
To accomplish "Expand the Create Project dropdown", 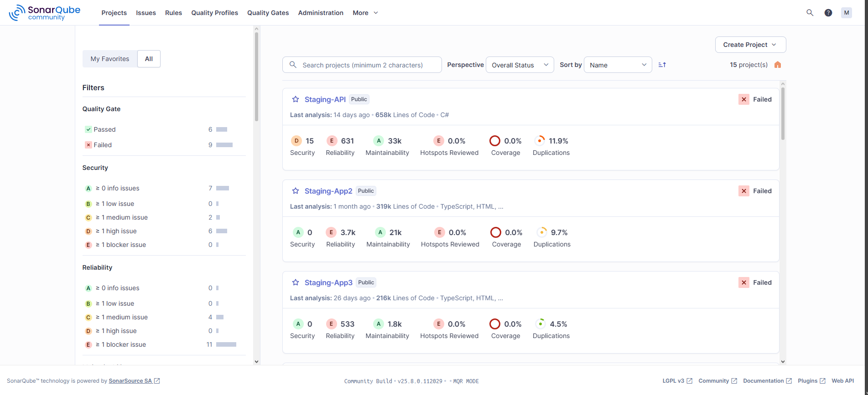I will pos(750,45).
